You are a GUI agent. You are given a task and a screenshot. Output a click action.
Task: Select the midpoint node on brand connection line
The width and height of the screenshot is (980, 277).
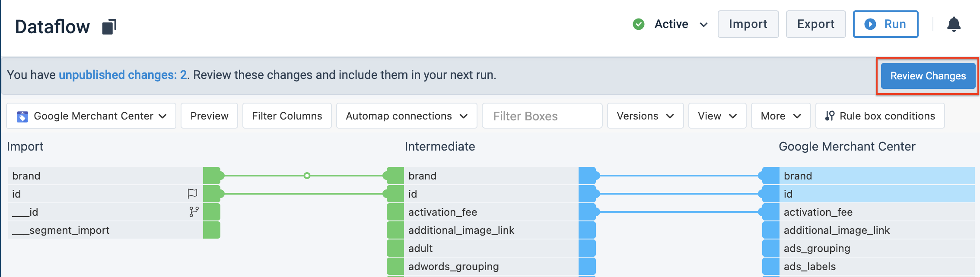point(307,176)
